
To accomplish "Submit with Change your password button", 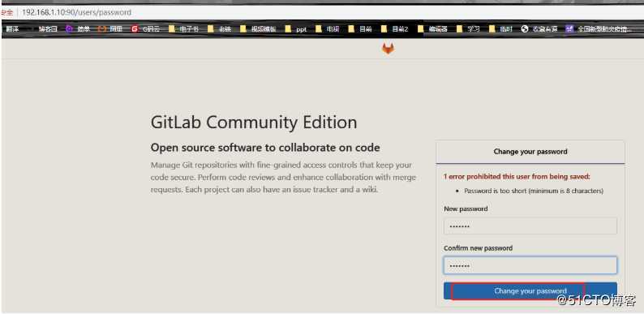I will (x=530, y=291).
